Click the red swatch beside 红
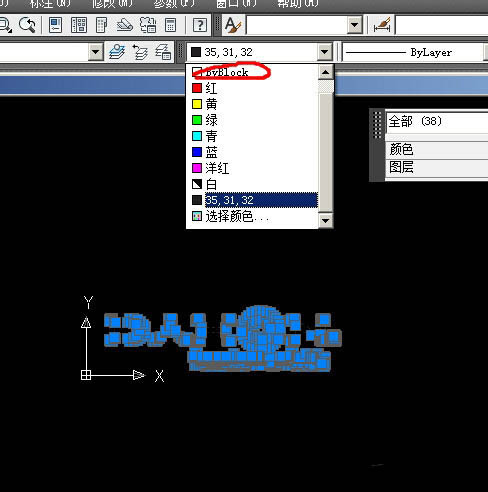 pos(197,88)
